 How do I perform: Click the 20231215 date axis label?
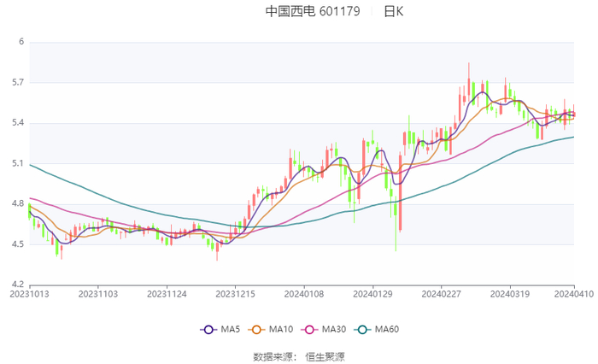(x=235, y=293)
